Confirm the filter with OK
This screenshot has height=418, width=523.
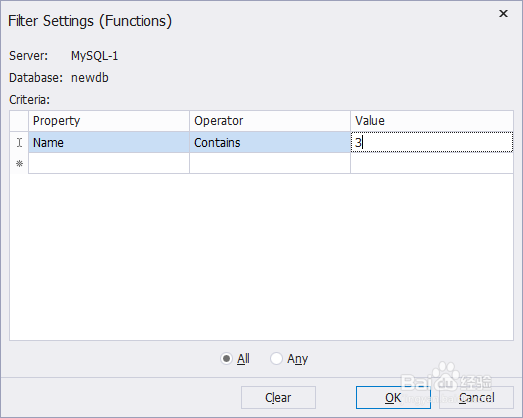click(393, 397)
